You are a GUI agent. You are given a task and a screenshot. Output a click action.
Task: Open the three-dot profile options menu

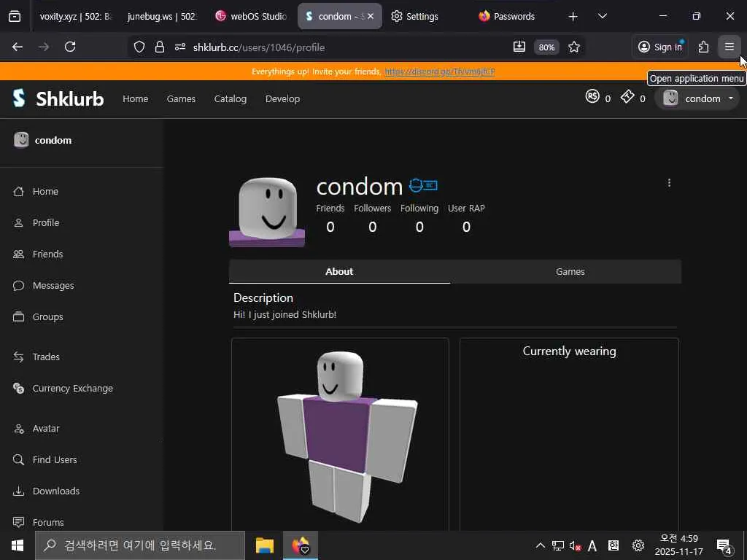(670, 183)
